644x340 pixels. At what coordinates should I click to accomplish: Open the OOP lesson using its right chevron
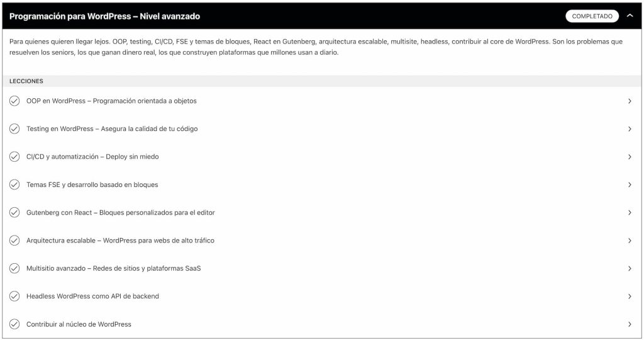[630, 101]
